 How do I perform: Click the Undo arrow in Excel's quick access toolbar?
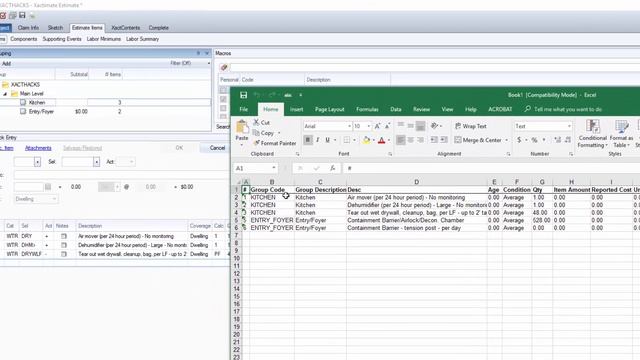[x=257, y=95]
